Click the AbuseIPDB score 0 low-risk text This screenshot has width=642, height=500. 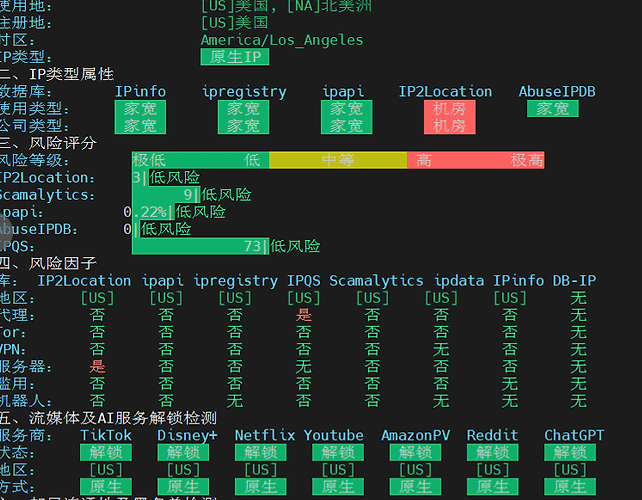166,229
